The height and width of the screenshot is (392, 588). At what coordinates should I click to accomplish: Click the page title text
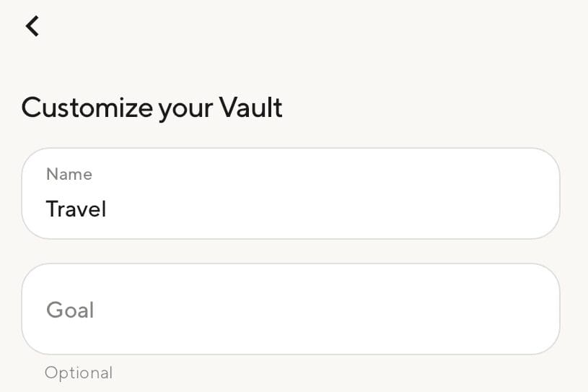pyautogui.click(x=152, y=108)
